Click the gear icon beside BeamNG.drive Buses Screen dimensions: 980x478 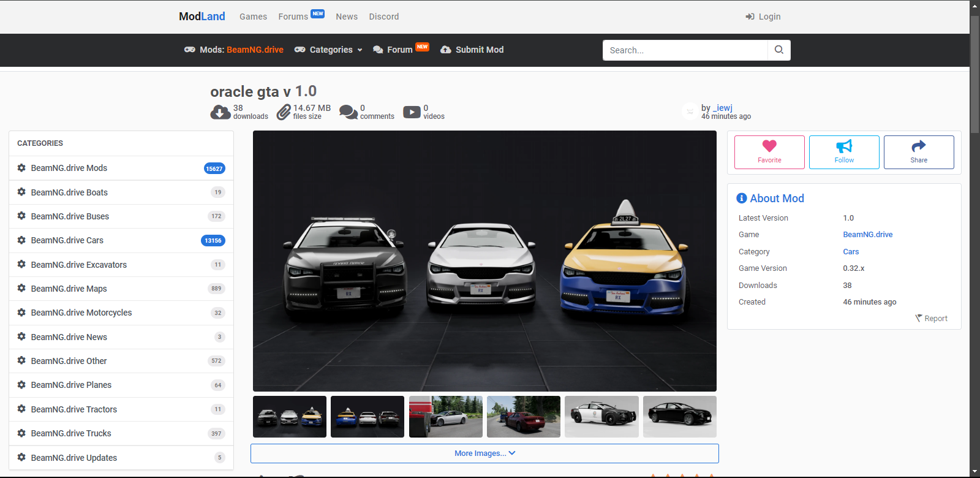21,216
